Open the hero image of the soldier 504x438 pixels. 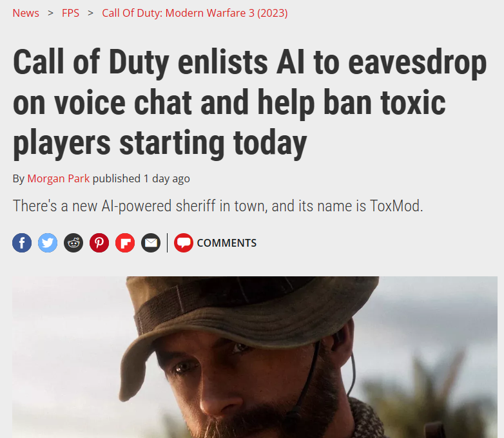(255, 357)
